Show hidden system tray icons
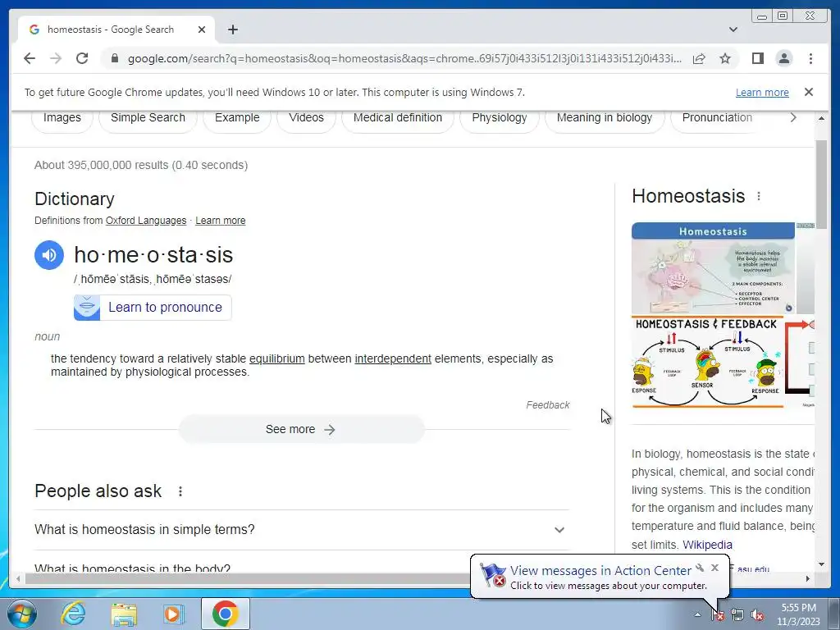This screenshot has width=840, height=630. click(697, 614)
